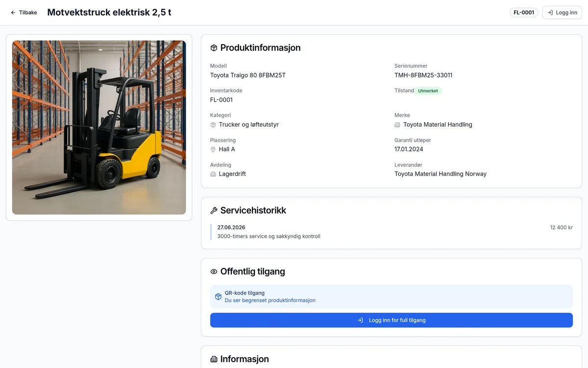Click the blue Logg inn for full tilgang button
Image resolution: width=588 pixels, height=368 pixels.
point(392,320)
